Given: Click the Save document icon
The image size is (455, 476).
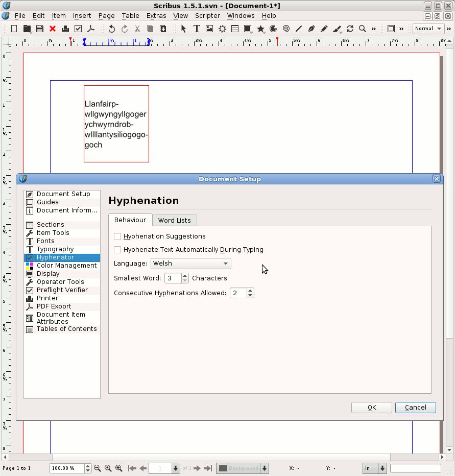Looking at the screenshot, I should pyautogui.click(x=40, y=29).
